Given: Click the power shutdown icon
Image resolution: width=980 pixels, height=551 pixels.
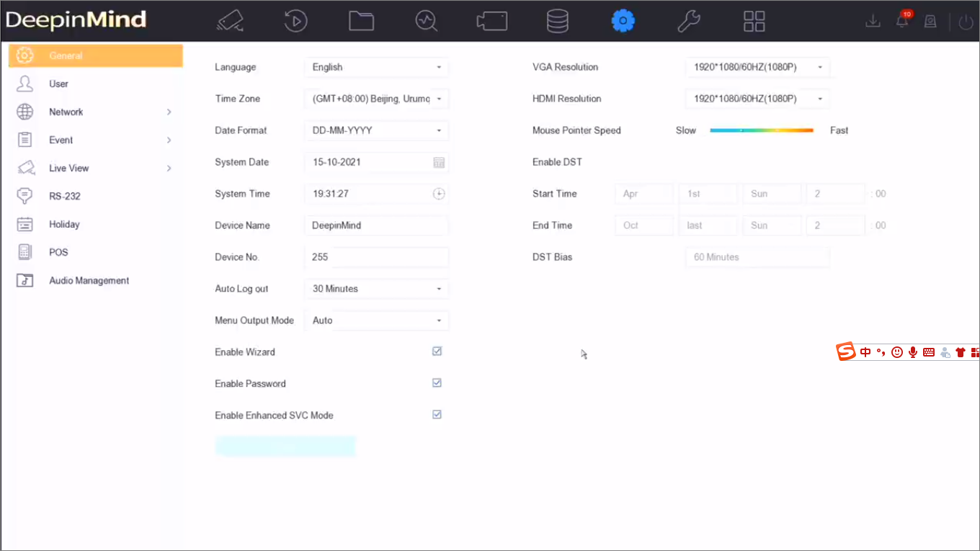Looking at the screenshot, I should point(966,22).
